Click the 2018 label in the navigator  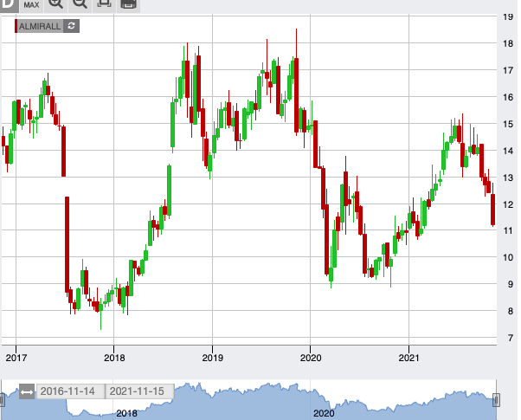tap(126, 414)
